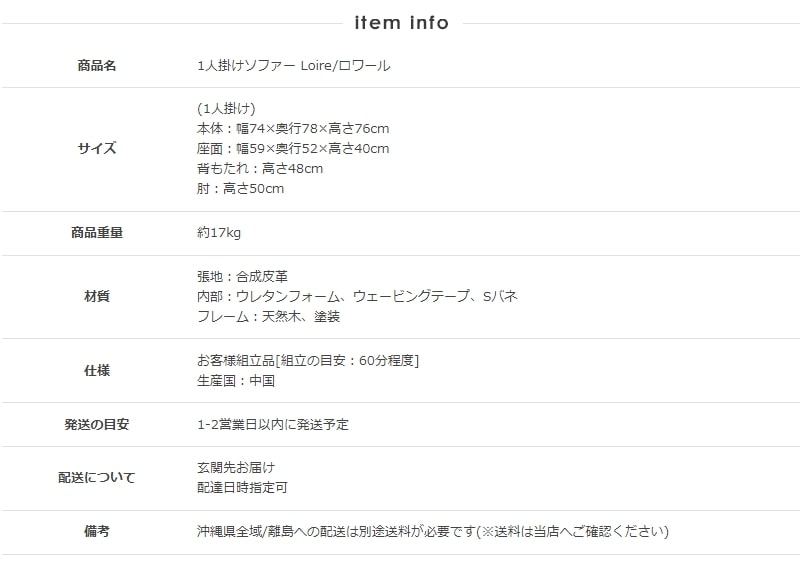Click the 備考 Okinawa shipping note

coord(433,532)
